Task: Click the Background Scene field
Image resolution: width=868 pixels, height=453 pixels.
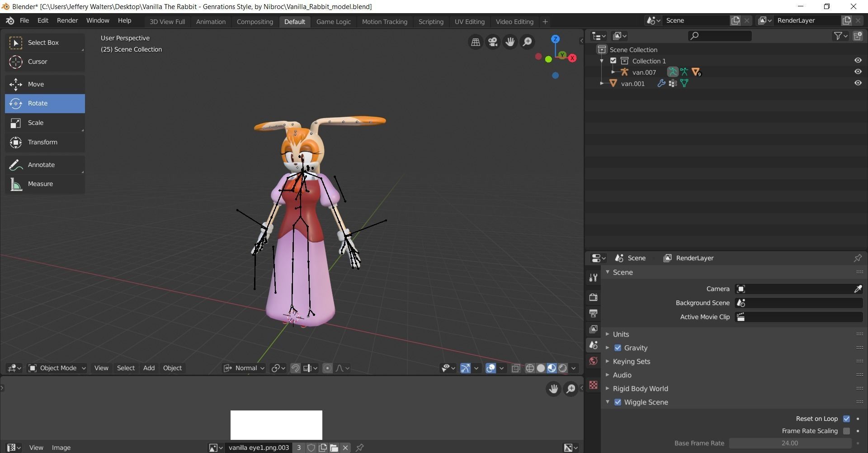Action: coord(799,303)
